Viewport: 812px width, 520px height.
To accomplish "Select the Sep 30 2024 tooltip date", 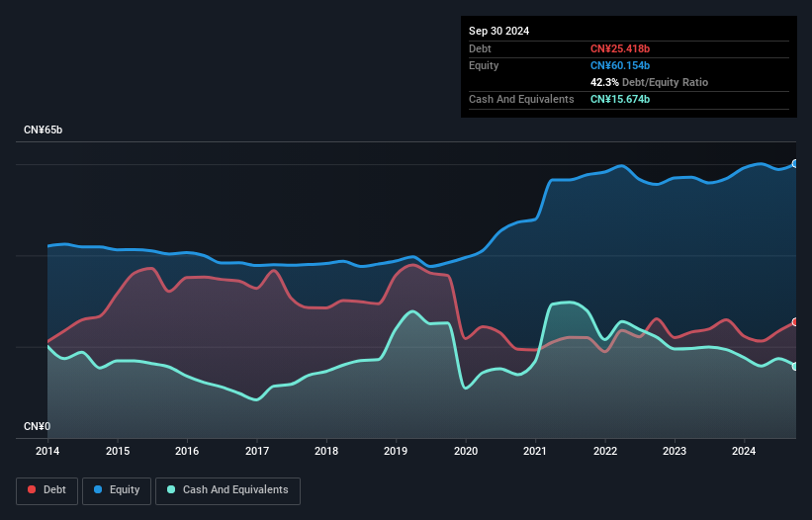I will coord(498,31).
